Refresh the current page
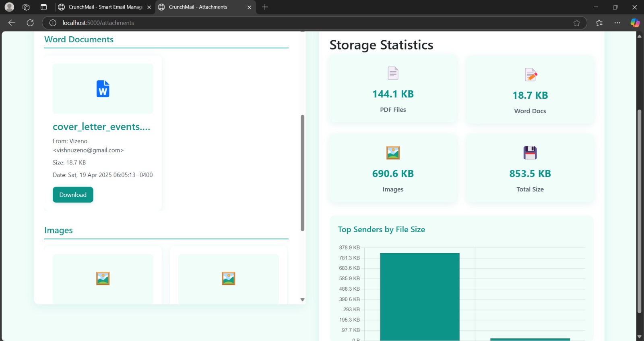644x341 pixels. pyautogui.click(x=30, y=23)
